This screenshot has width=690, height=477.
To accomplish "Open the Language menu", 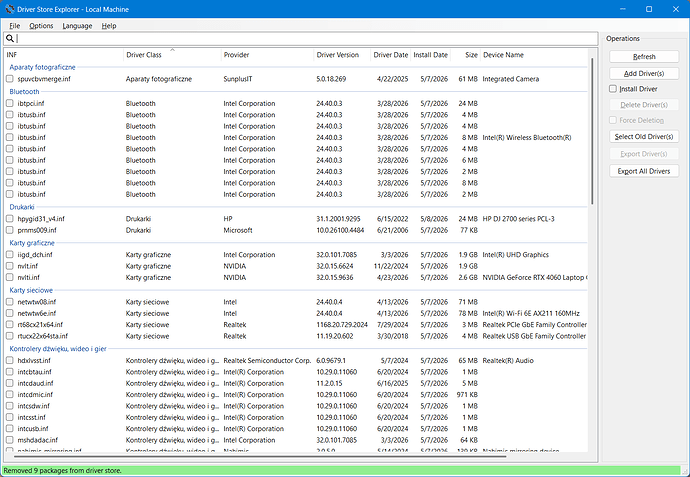I will (x=77, y=26).
